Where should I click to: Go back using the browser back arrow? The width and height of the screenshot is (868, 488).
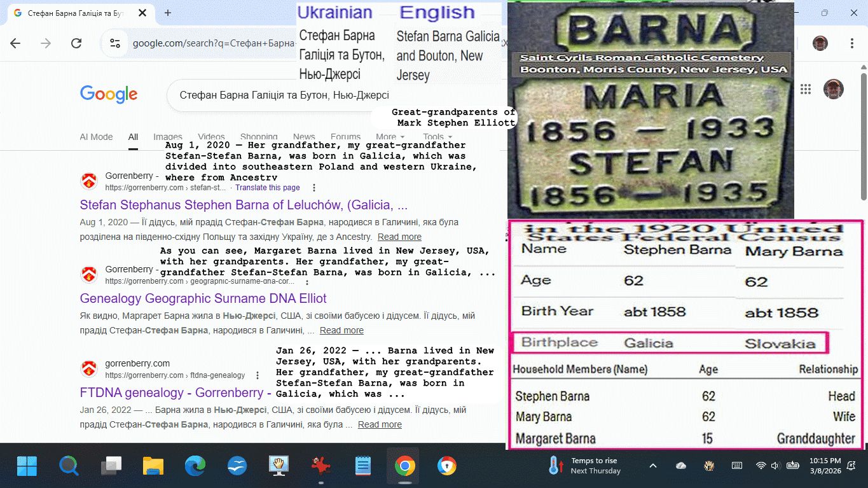(x=15, y=43)
